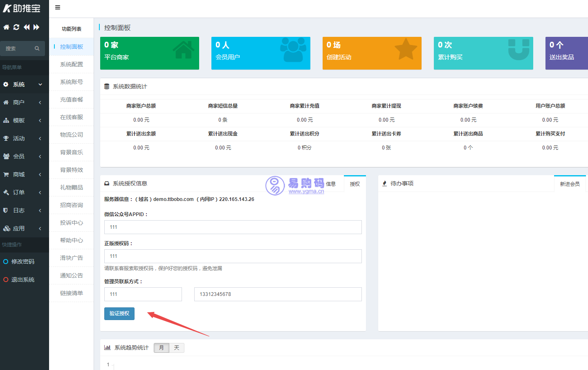Click the home icon in top-left toolbar
588x370 pixels.
6,27
